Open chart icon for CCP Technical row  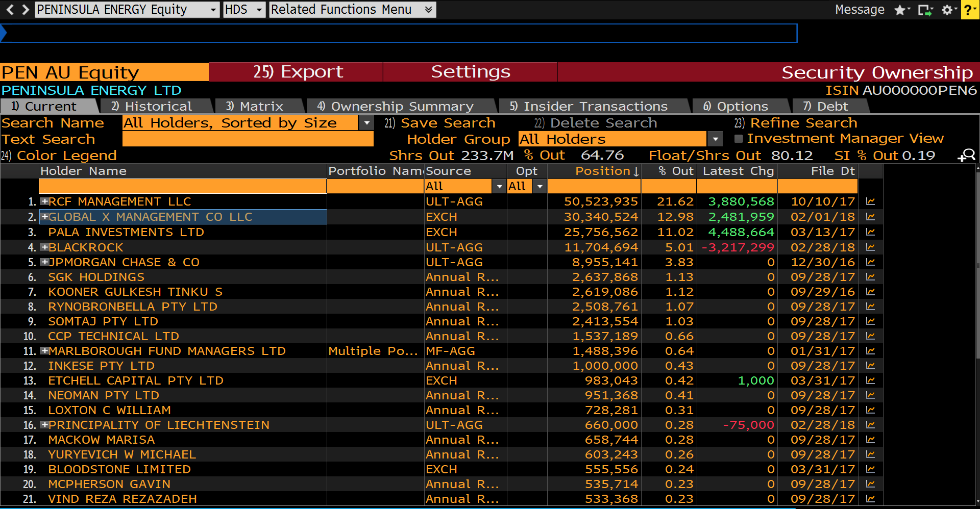click(870, 337)
